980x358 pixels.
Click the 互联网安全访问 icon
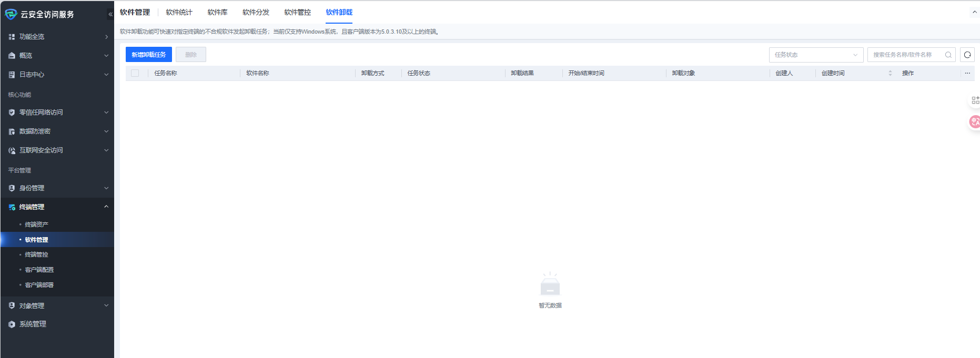[12, 150]
